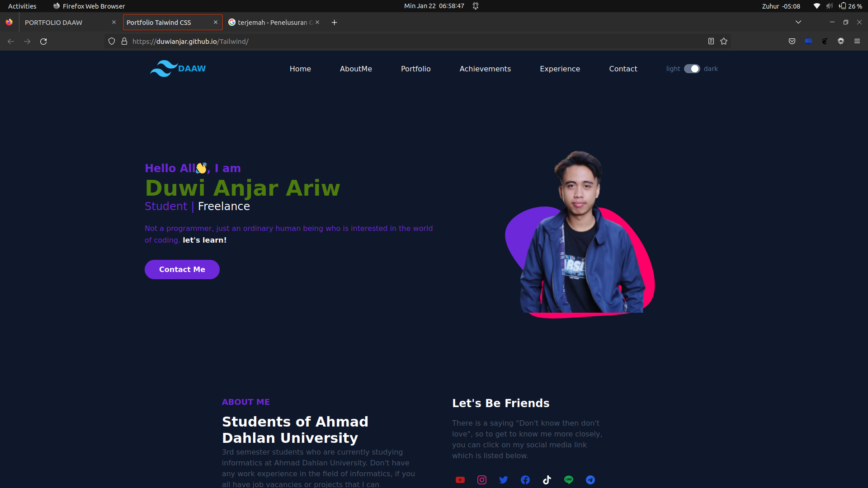The height and width of the screenshot is (488, 868).
Task: Open the Achievements navigation menu item
Action: click(485, 69)
